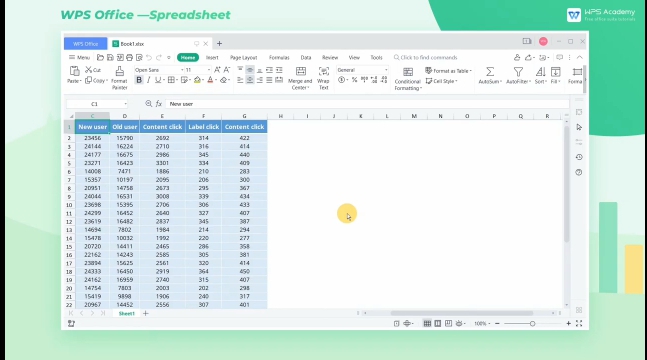Select the Format Painter brush
Image resolution: width=647 pixels, height=360 pixels.
point(119,71)
